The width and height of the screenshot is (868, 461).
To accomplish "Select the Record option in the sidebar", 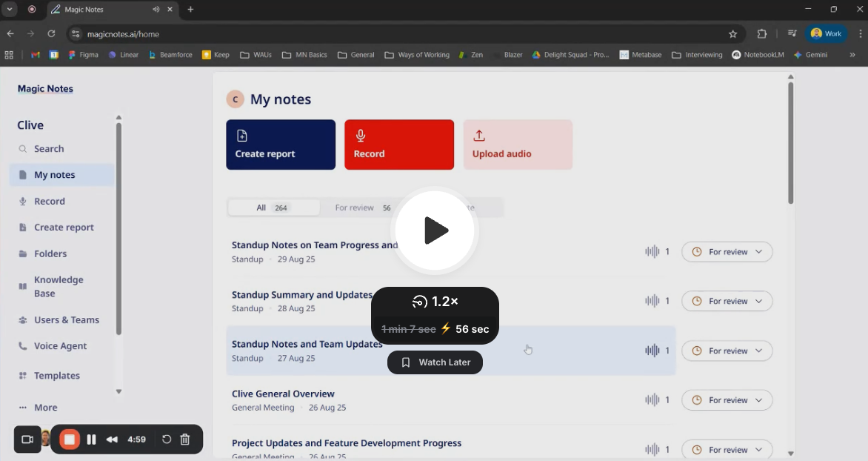I will [x=50, y=201].
